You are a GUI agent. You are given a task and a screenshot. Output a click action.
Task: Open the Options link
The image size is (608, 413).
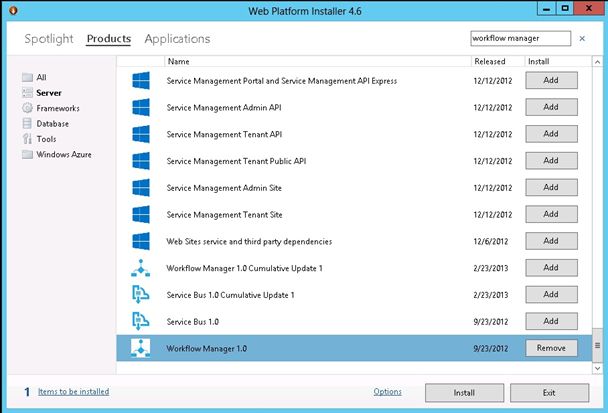[387, 392]
